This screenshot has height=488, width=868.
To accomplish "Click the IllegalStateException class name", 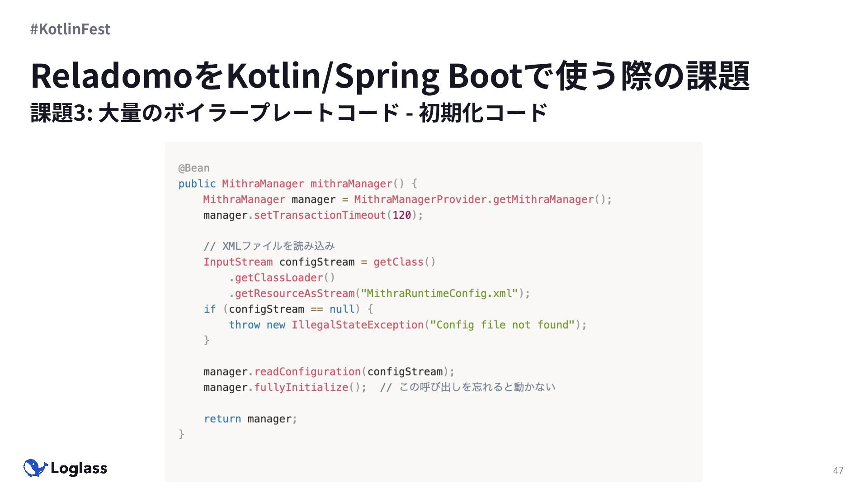I will click(357, 325).
